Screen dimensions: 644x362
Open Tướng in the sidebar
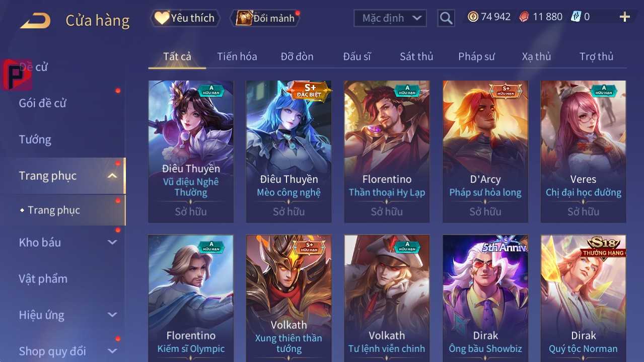[x=35, y=139]
